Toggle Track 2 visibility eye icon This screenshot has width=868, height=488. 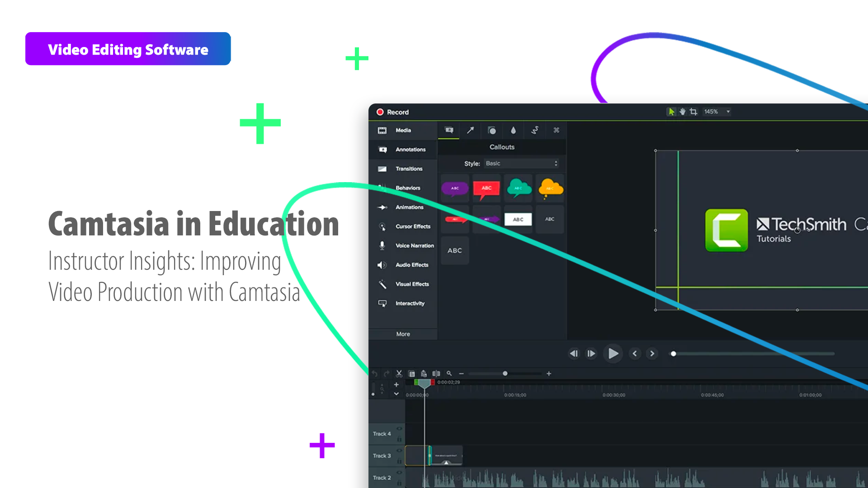pos(399,472)
